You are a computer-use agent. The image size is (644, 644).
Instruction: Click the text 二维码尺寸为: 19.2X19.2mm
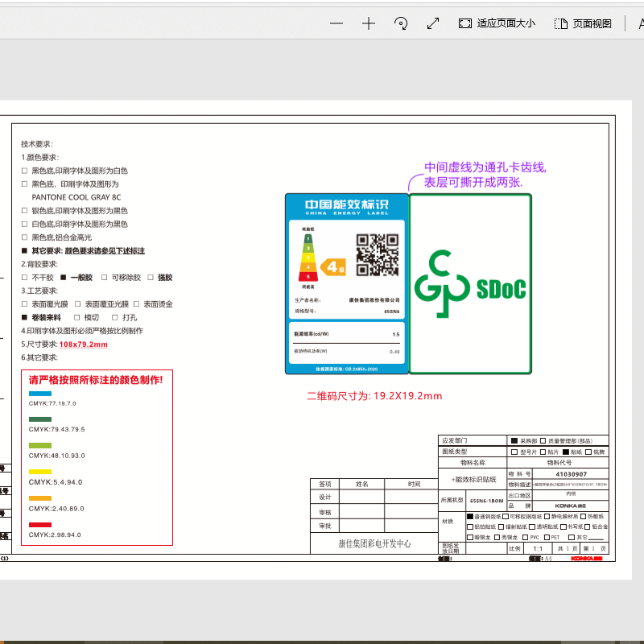coord(374,396)
